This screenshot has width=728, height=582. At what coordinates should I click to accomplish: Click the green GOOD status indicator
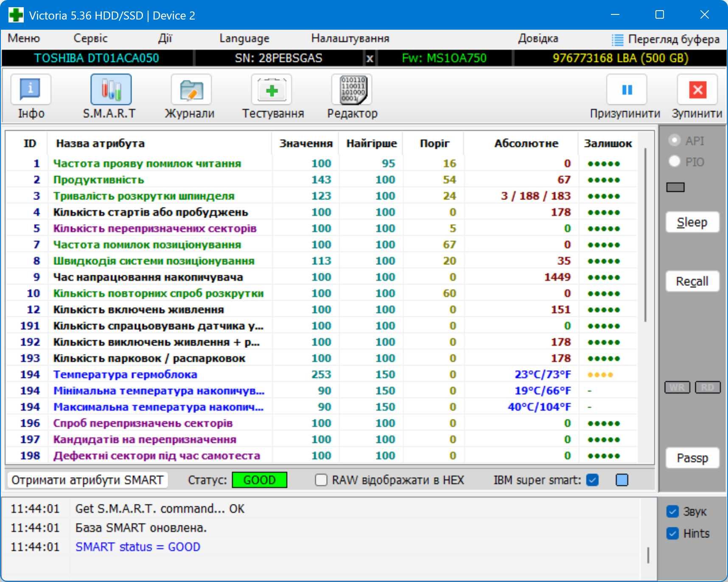pos(259,480)
